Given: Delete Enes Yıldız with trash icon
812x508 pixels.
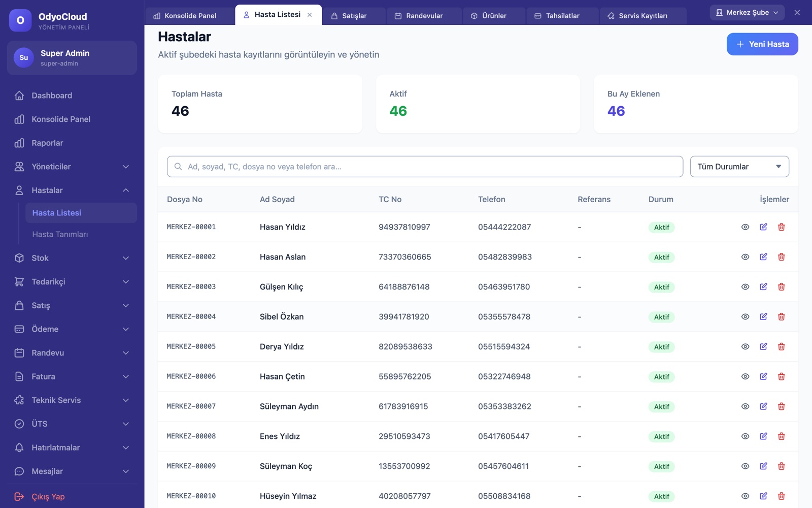Looking at the screenshot, I should pyautogui.click(x=782, y=436).
